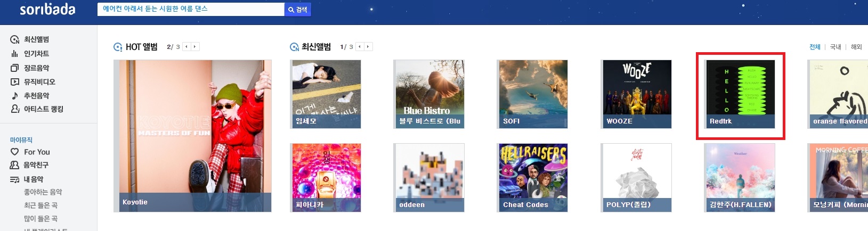
Task: Go to previous HOT 앨범 page
Action: [x=186, y=47]
